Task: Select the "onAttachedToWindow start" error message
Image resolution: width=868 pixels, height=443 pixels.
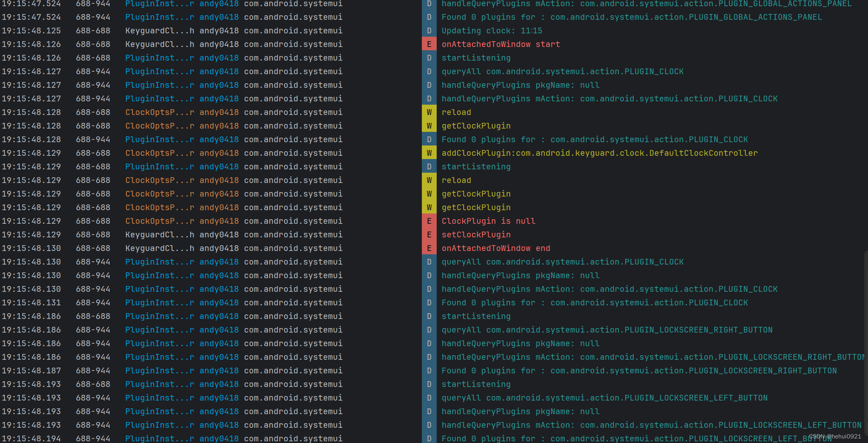Action: pos(501,45)
